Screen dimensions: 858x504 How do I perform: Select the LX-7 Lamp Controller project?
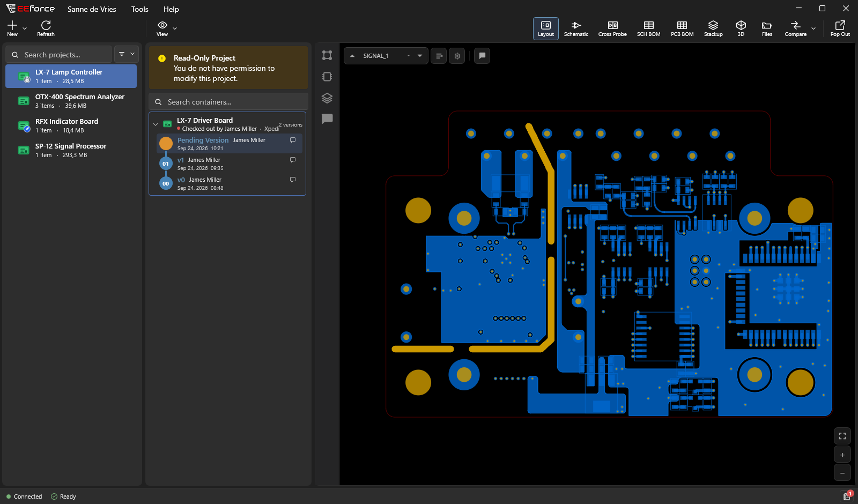coord(71,76)
